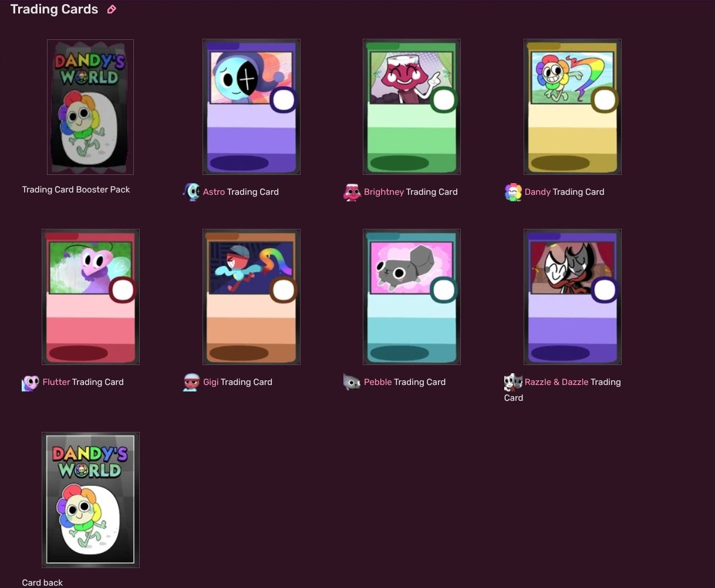
Task: Click the Razzle & Dazzle avatar icon
Action: 512,382
